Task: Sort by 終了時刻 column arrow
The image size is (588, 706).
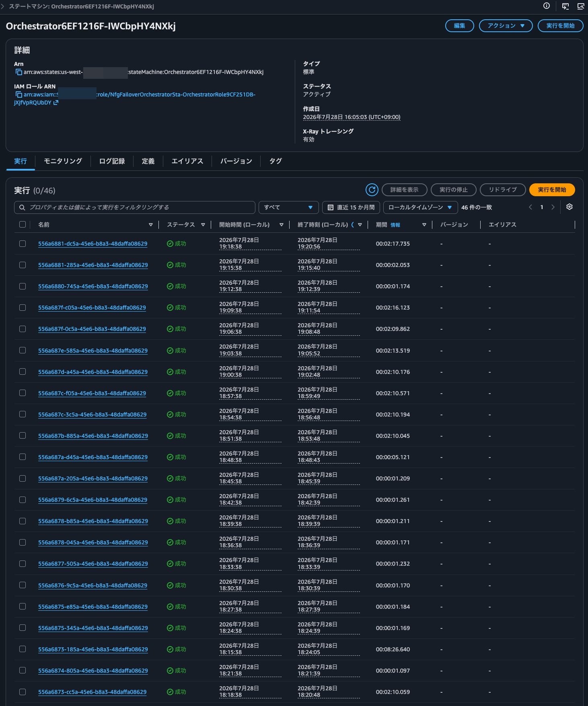Action: (360, 225)
